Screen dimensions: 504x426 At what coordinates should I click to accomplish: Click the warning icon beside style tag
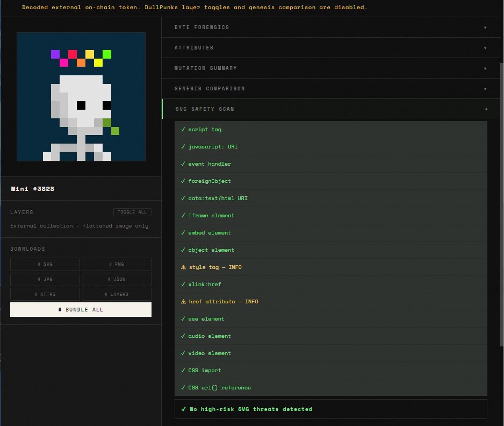[x=183, y=267]
